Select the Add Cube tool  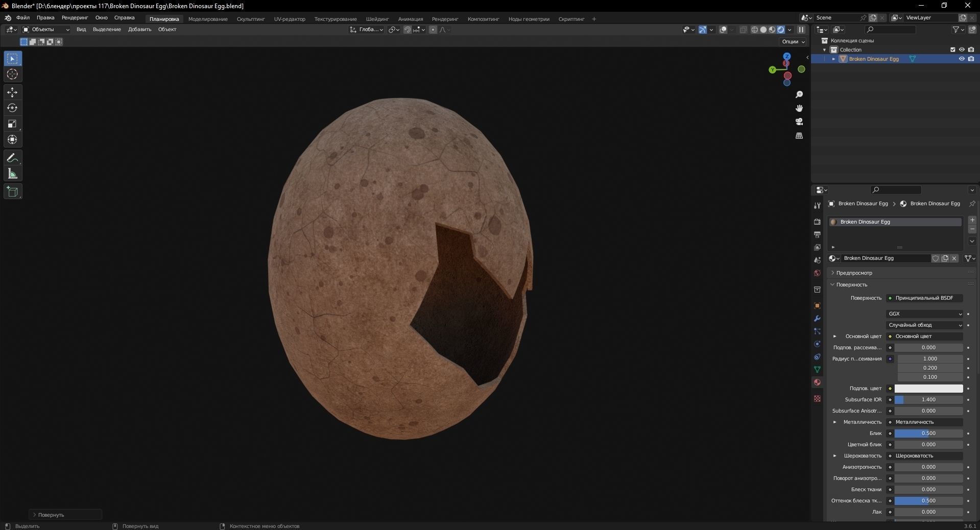click(12, 192)
